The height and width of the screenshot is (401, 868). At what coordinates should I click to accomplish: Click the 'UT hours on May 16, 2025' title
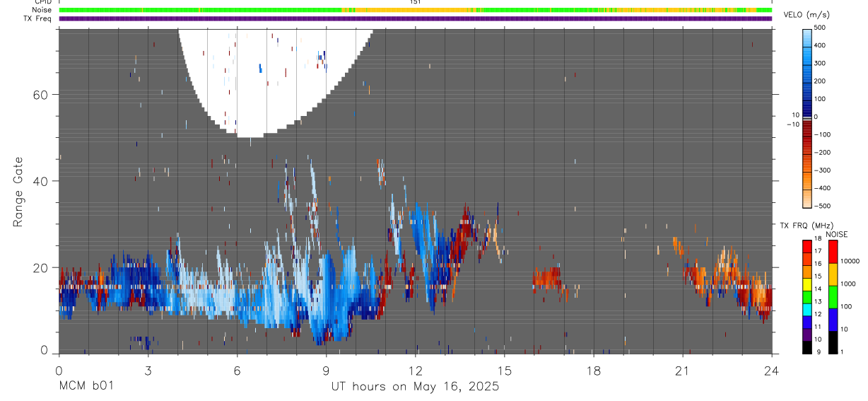(x=415, y=387)
